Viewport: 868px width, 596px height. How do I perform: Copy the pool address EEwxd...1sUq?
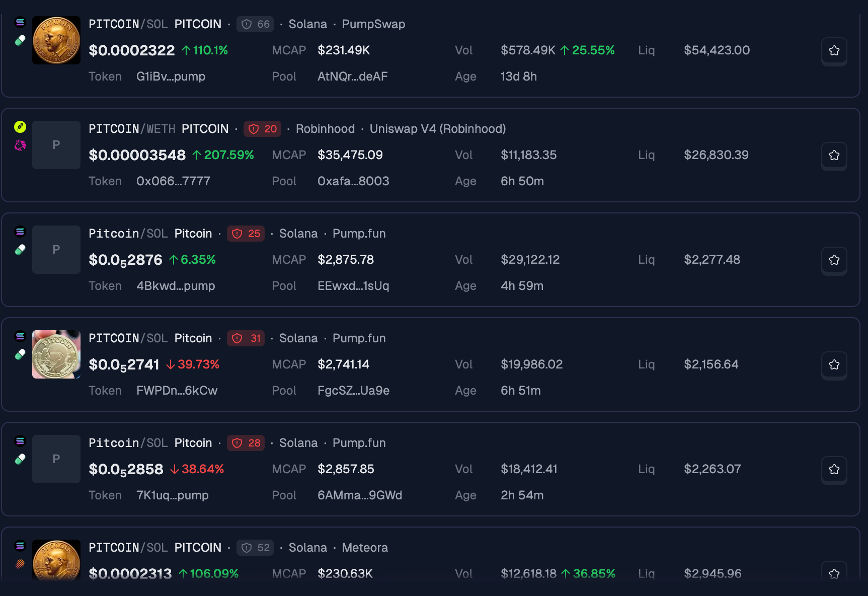click(x=353, y=286)
